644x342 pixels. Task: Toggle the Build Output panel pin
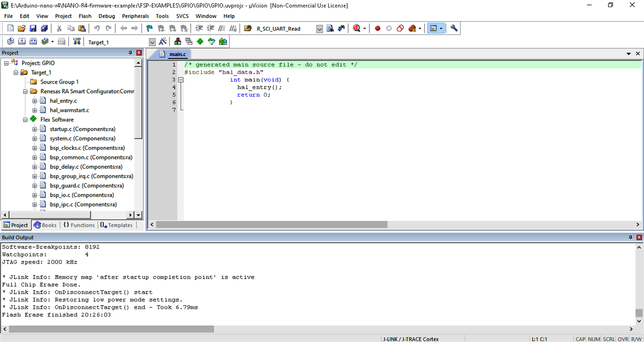point(630,237)
